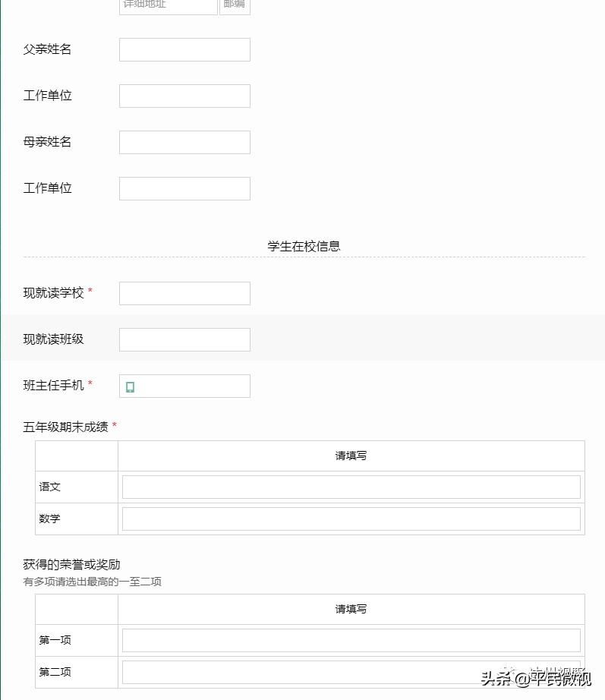
Task: Click the father's 工作单位 input field
Action: pyautogui.click(x=184, y=96)
